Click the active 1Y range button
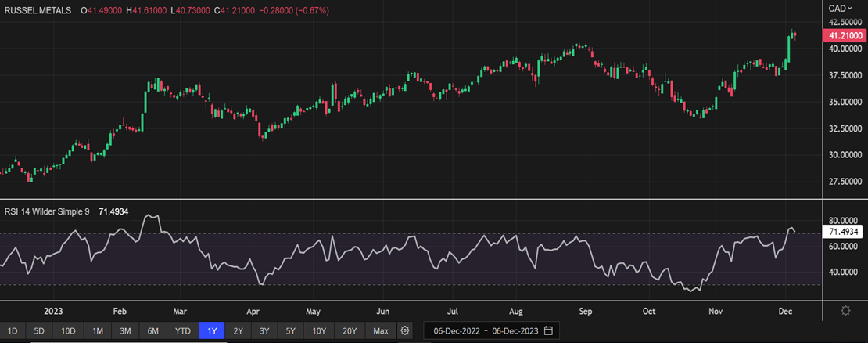 click(x=212, y=330)
